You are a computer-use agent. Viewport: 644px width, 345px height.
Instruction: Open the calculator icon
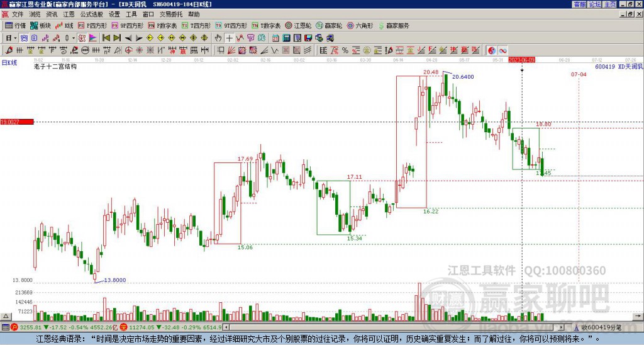[x=286, y=38]
